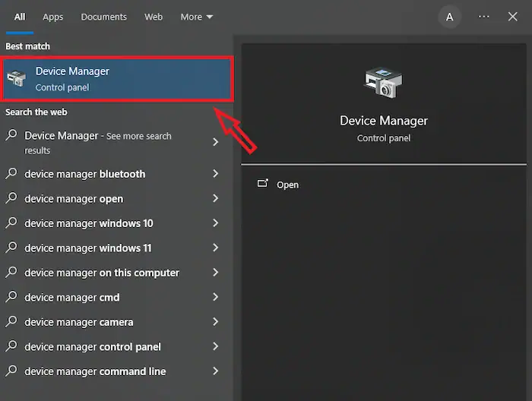Click search icon beside 'device manager bluetooth'

pos(11,174)
